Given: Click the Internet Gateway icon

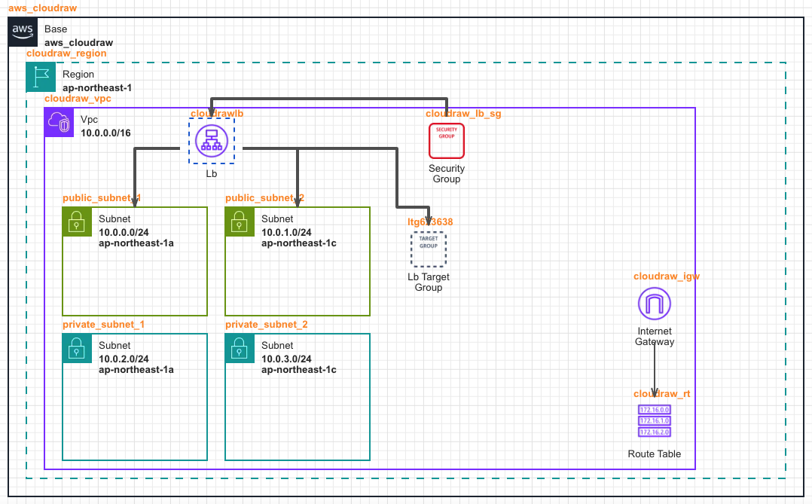Looking at the screenshot, I should pyautogui.click(x=654, y=304).
